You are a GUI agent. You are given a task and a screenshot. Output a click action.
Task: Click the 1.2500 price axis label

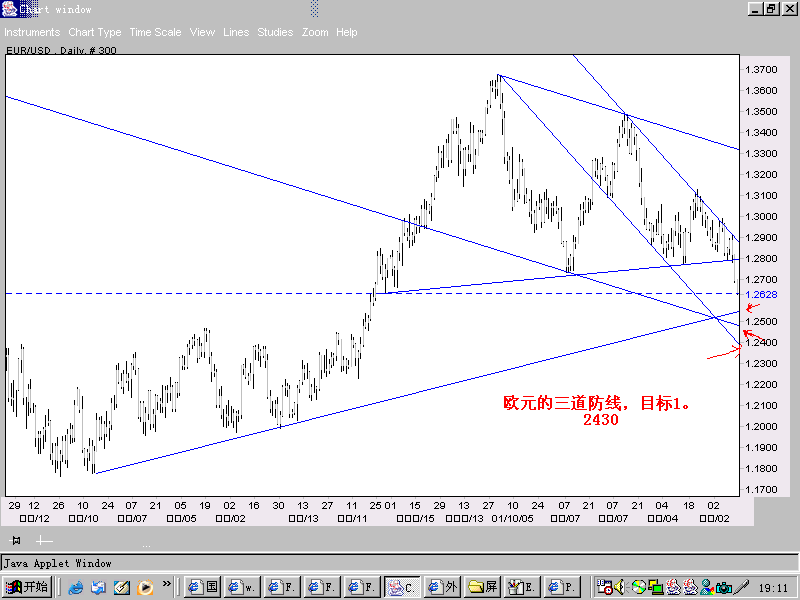click(761, 321)
